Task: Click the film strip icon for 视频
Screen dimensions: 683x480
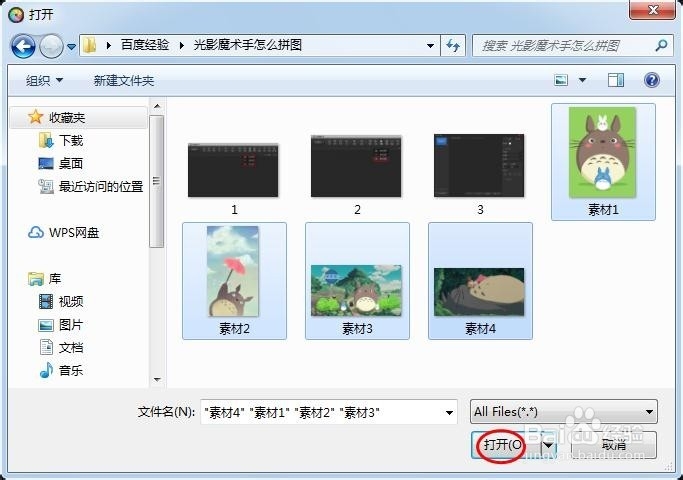Action: [46, 301]
